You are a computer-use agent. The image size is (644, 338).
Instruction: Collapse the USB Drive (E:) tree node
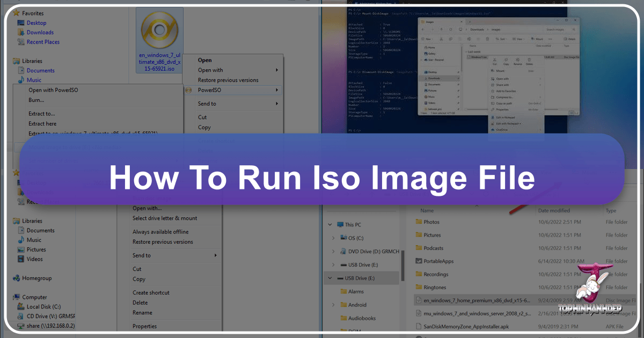pos(330,278)
